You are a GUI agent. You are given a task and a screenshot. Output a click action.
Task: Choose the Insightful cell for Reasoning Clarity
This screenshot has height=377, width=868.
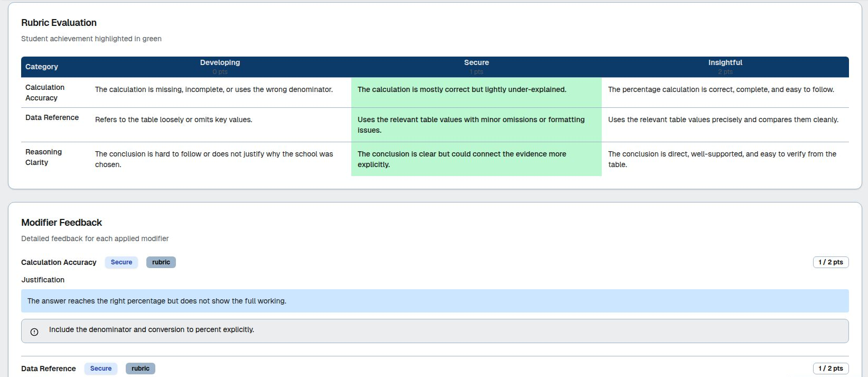tap(725, 159)
